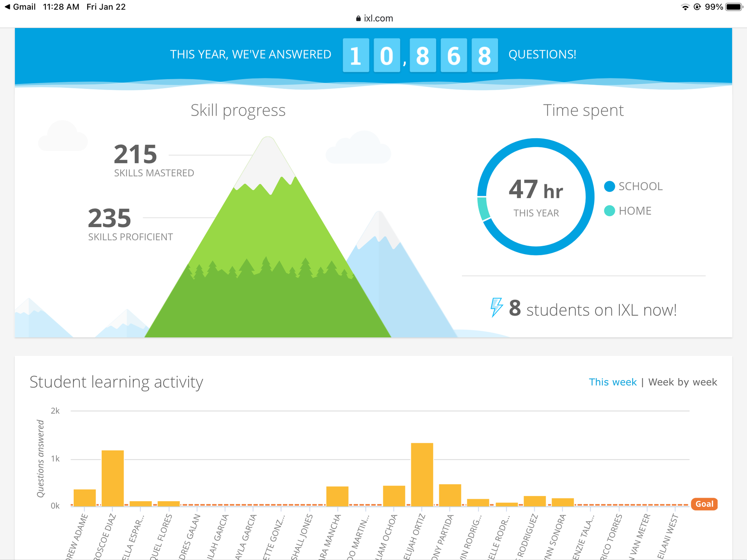Tap the battery indicator icon
This screenshot has height=560, width=747.
tap(734, 7)
